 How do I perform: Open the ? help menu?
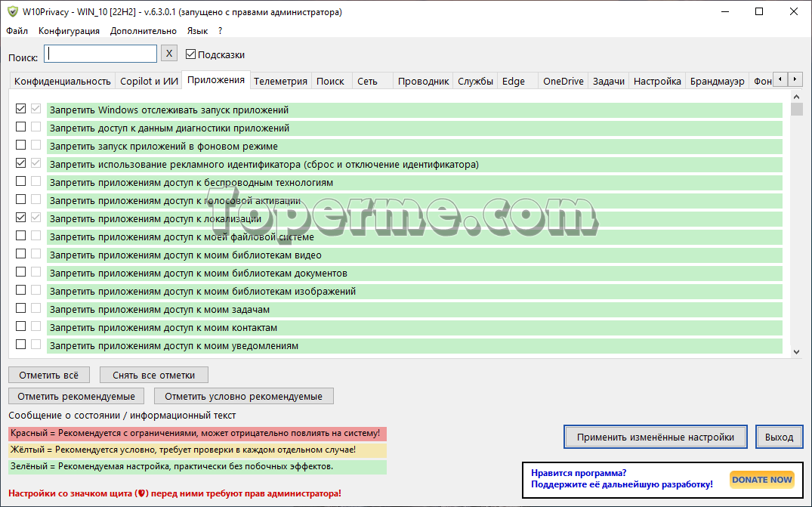pos(220,31)
